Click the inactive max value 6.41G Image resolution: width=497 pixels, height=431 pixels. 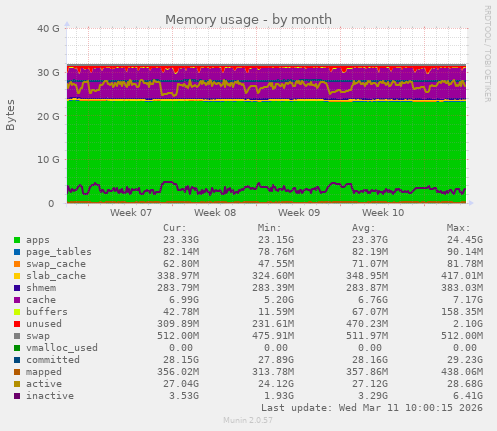468,396
